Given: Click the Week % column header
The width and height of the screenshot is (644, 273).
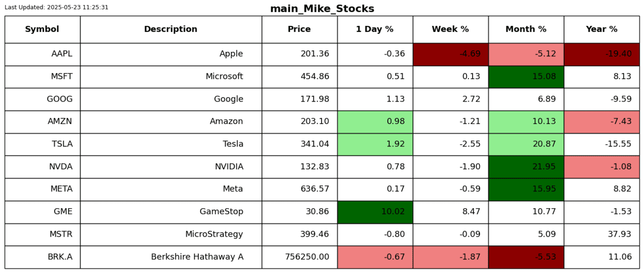Looking at the screenshot, I should tap(450, 29).
